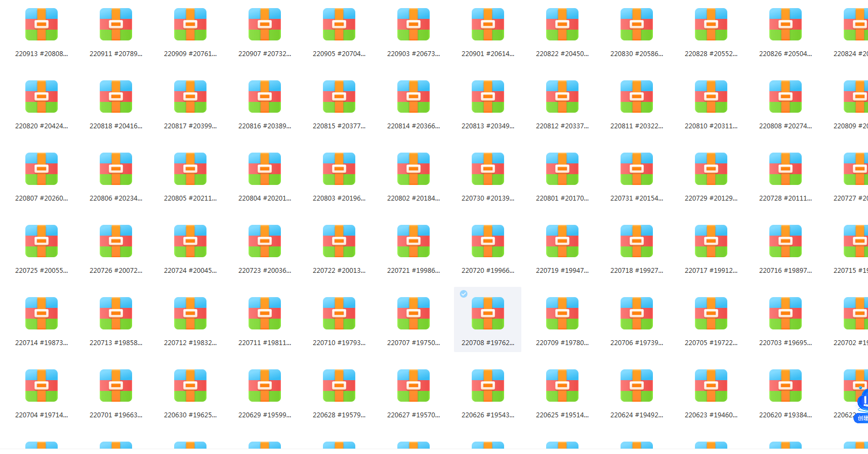Screen dimensions: 868x454
Task: Click the file name text 220810 #20311
Action: click(x=711, y=126)
